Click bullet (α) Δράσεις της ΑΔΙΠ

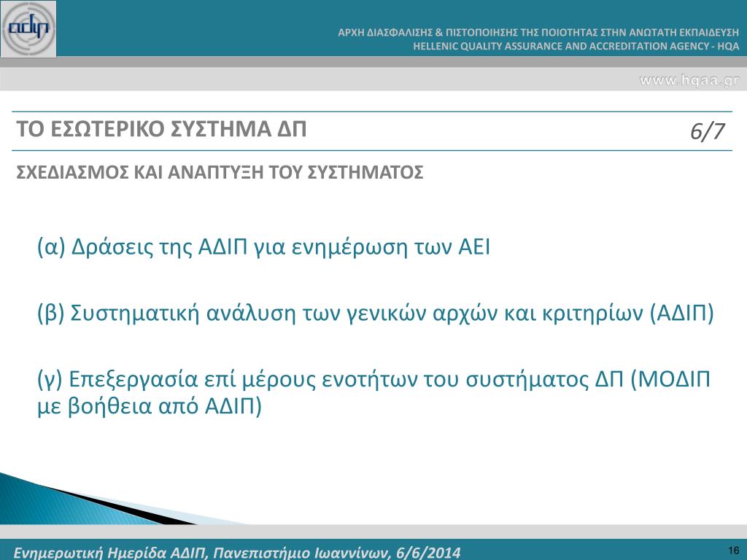(263, 246)
